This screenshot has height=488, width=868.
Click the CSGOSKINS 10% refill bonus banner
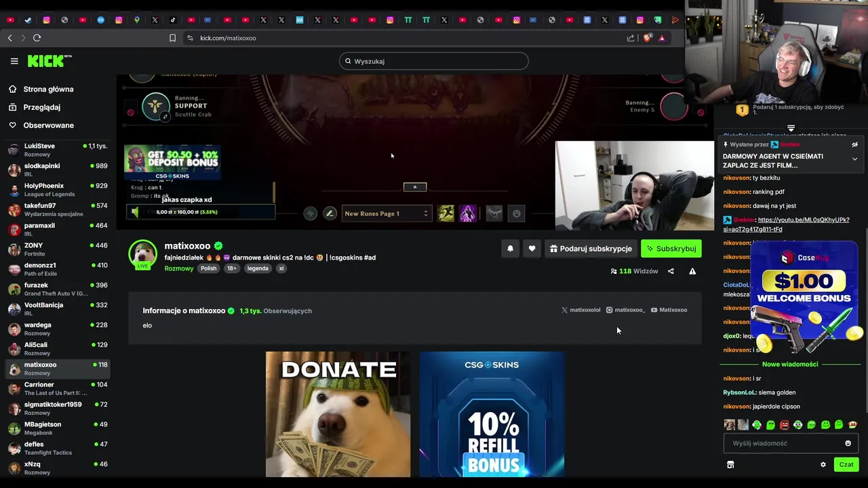492,414
